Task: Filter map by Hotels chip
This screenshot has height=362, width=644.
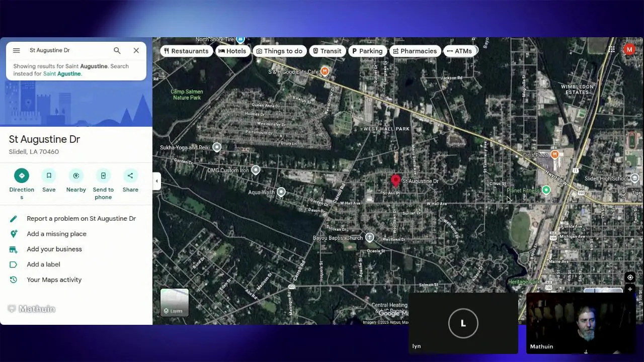Action: 232,51
